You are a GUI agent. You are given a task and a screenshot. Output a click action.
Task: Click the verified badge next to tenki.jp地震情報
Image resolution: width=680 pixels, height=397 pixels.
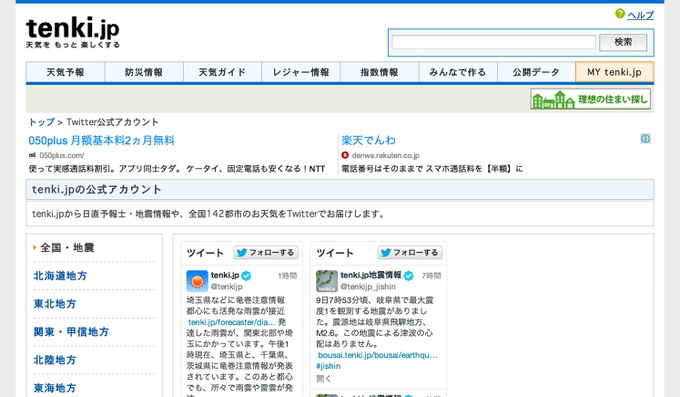409,276
